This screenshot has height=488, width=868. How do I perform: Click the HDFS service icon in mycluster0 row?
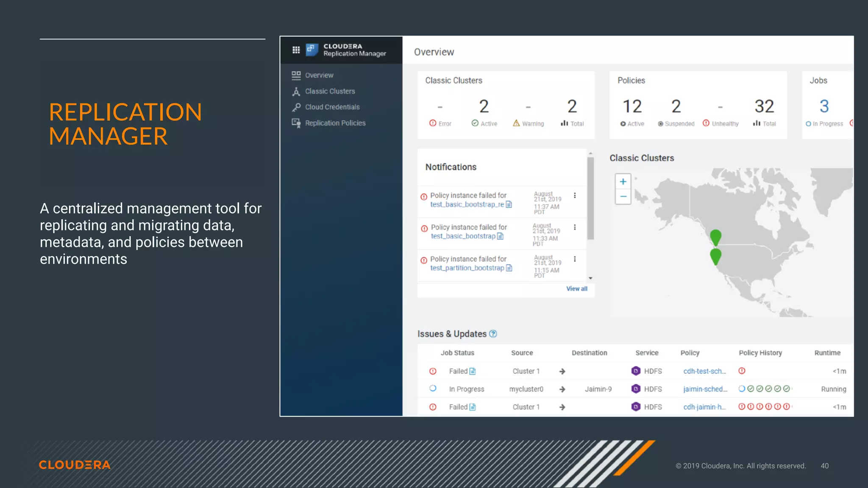[x=636, y=389]
